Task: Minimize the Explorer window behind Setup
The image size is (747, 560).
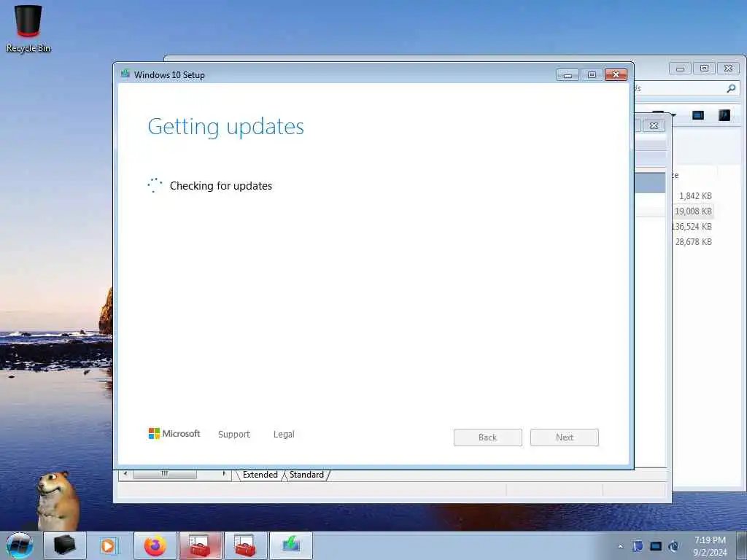Action: click(x=681, y=69)
